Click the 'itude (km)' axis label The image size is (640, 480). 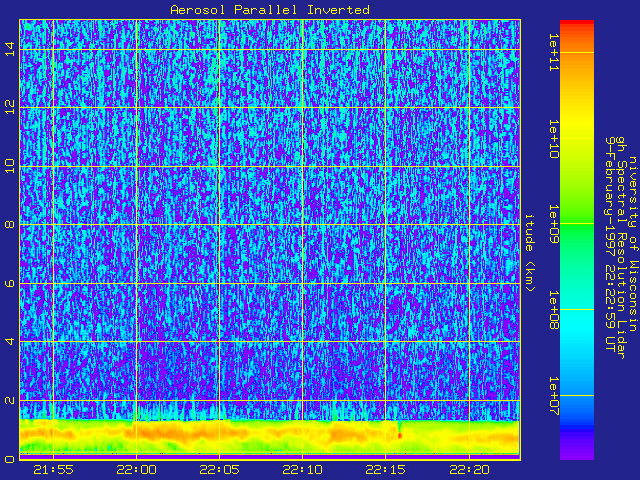pos(530,253)
